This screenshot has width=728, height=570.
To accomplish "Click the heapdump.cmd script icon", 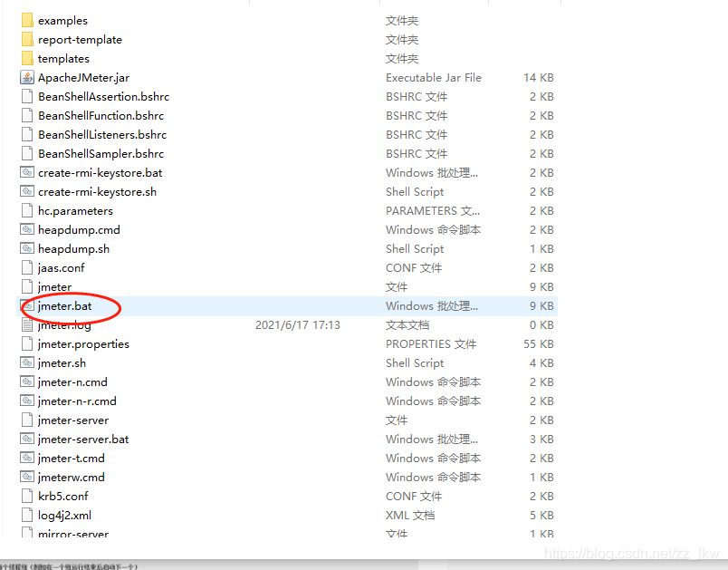I will click(x=27, y=230).
